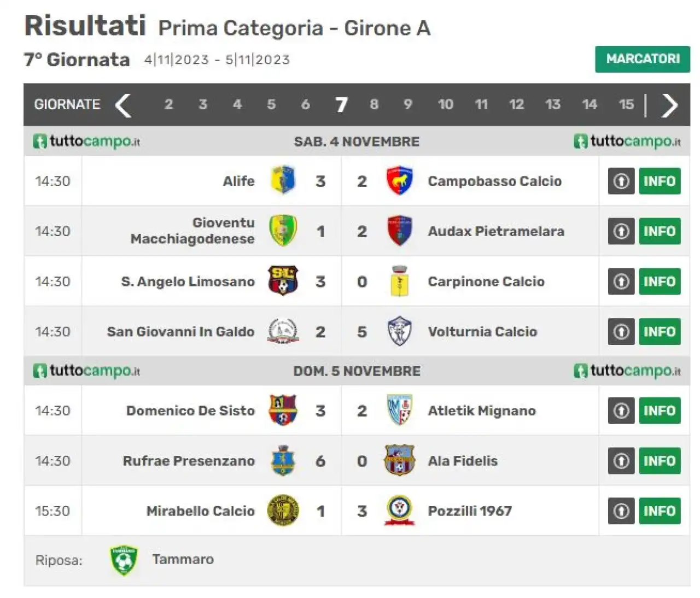Open the MARCATORI scorers list
The width and height of the screenshot is (700, 598).
coord(643,59)
